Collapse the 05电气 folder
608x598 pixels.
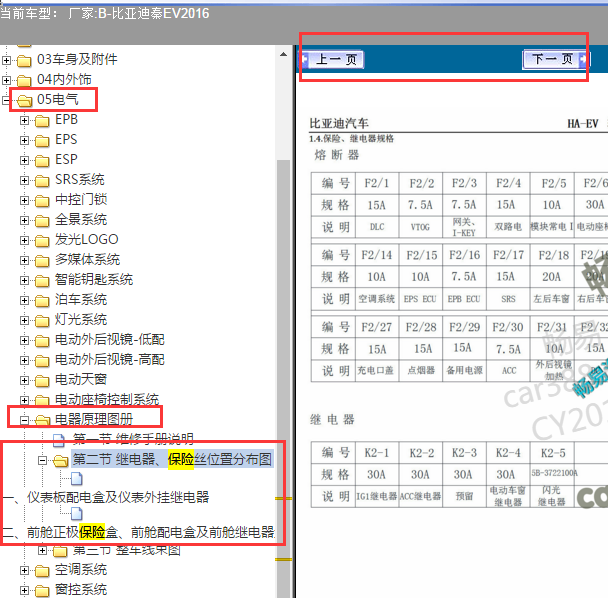coord(5,100)
